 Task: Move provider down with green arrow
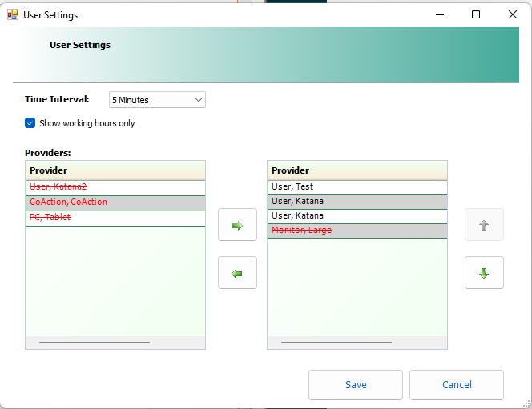click(x=484, y=273)
